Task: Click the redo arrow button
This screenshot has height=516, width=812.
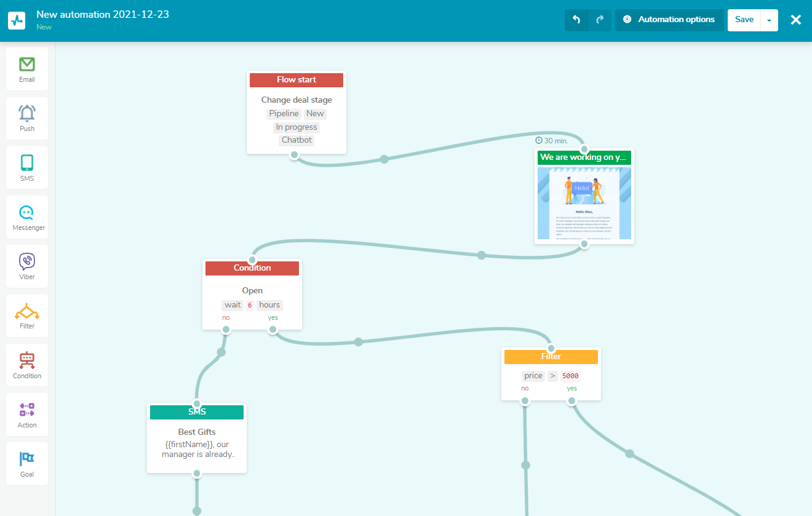Action: (600, 20)
